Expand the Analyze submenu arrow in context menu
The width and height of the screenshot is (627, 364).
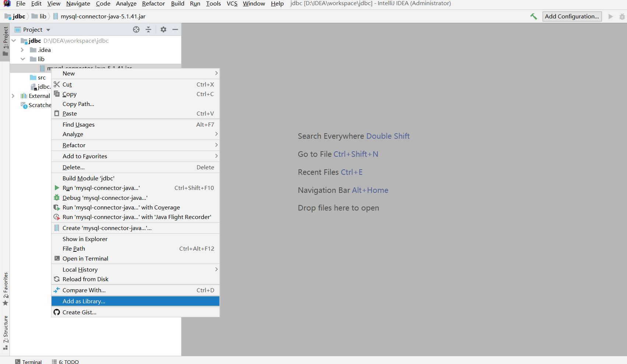216,134
